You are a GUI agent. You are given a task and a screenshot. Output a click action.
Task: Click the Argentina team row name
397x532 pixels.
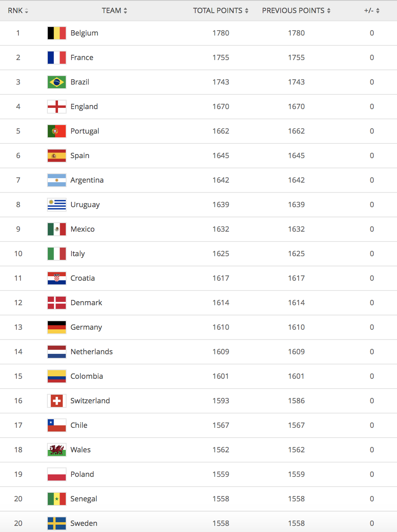tap(87, 180)
